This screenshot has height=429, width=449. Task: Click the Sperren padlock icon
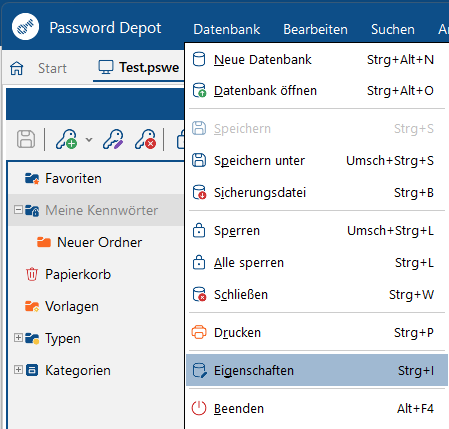[199, 230]
